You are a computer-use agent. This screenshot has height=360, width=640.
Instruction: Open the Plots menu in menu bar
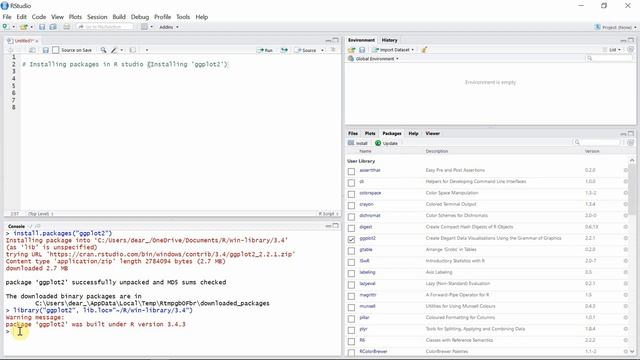point(75,17)
